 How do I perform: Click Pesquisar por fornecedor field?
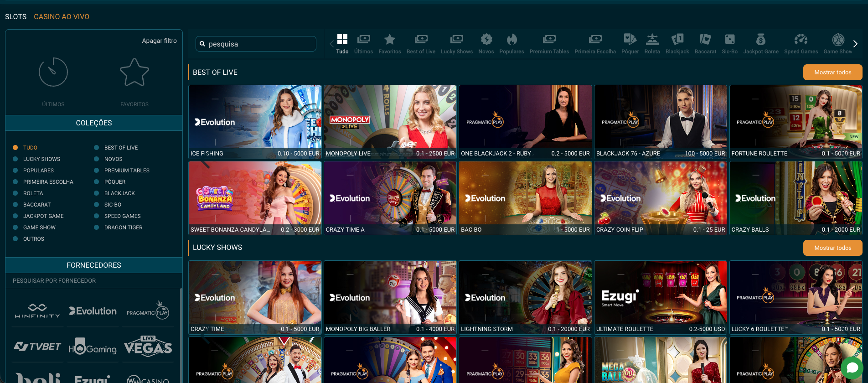tap(94, 281)
